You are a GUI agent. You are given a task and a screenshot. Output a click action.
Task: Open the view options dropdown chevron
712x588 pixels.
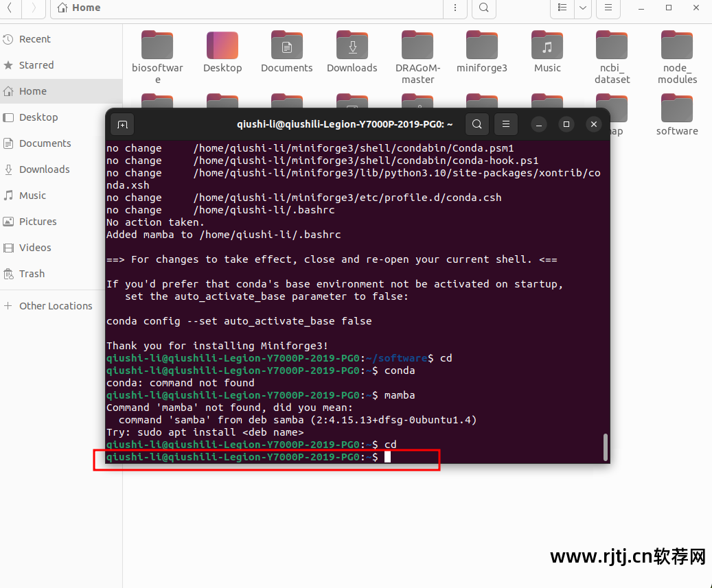click(583, 9)
